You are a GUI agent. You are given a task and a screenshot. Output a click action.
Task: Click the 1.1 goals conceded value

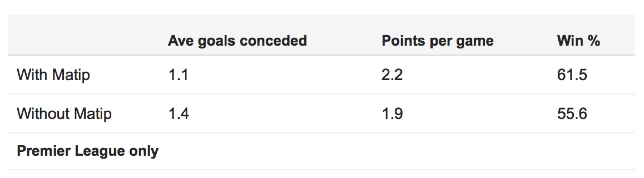pos(178,75)
